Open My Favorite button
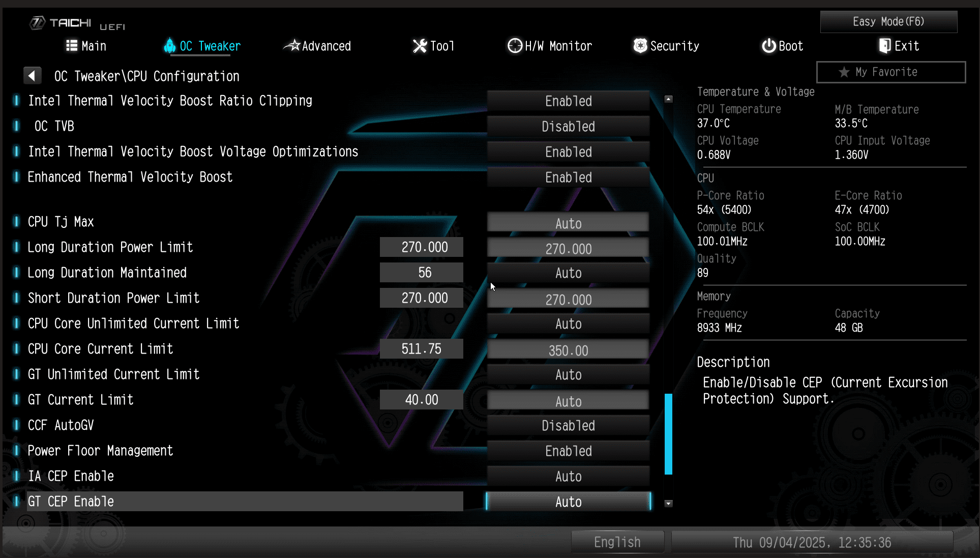 pos(890,72)
